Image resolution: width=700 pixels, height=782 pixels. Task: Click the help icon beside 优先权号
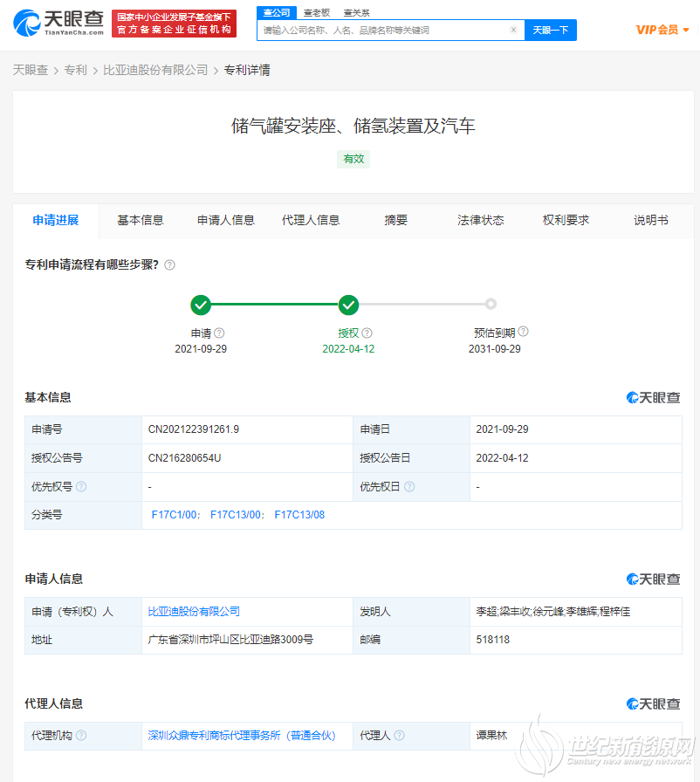tap(81, 487)
